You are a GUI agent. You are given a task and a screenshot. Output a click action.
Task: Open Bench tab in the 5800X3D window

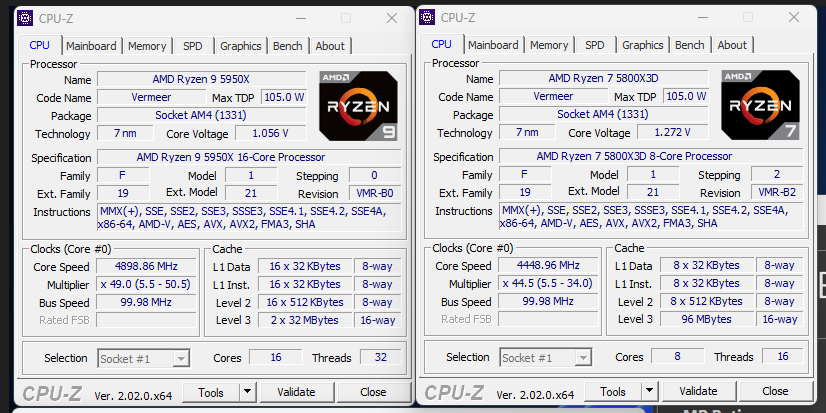690,45
